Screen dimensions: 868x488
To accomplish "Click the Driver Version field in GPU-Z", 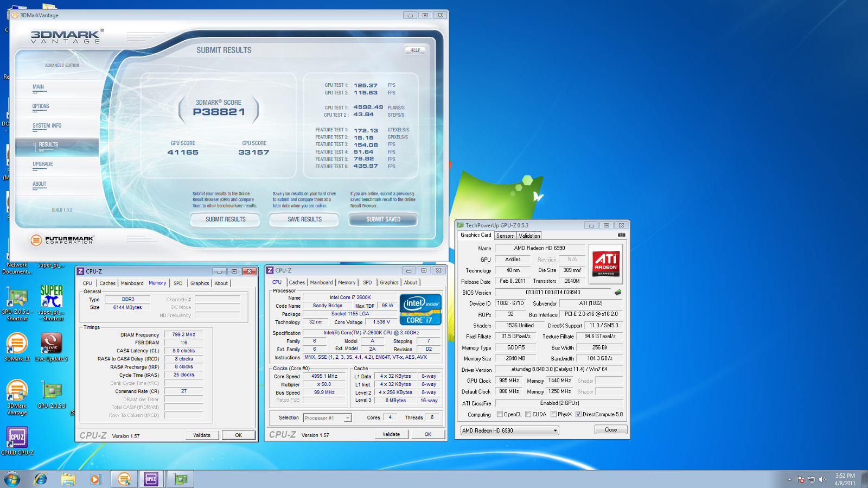I will click(x=559, y=369).
